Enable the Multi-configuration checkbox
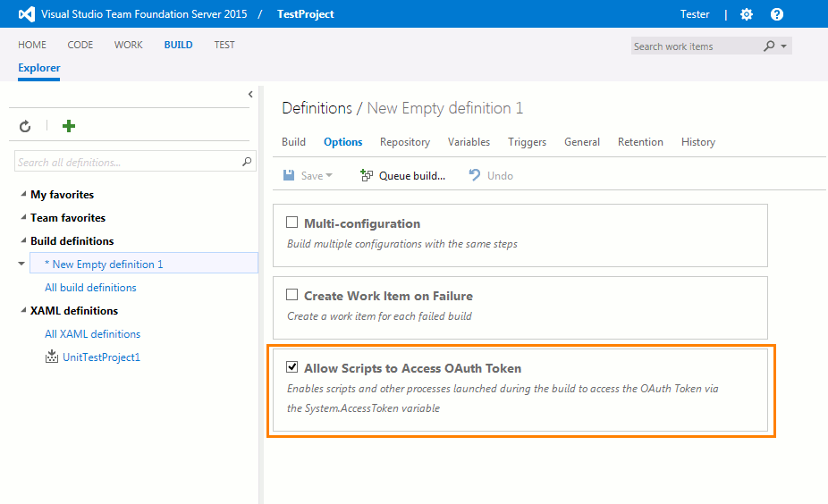Image resolution: width=828 pixels, height=504 pixels. click(291, 223)
